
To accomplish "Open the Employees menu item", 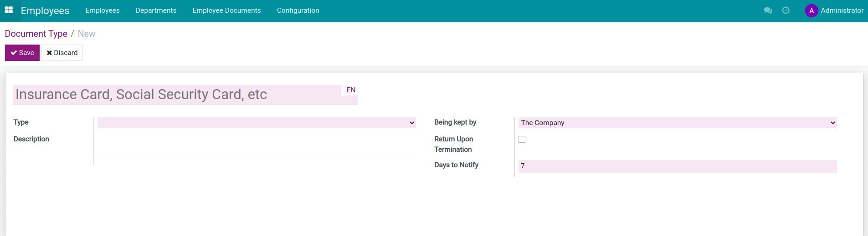I will point(103,10).
